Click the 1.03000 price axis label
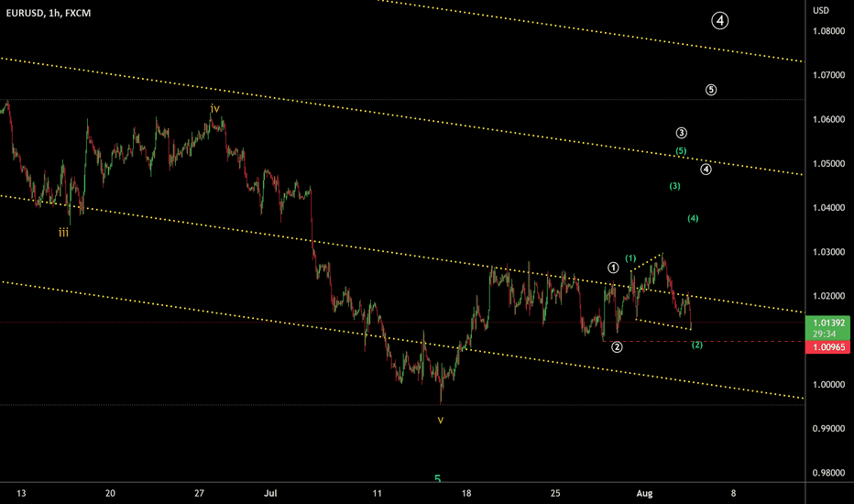The height and width of the screenshot is (504, 854). pyautogui.click(x=829, y=252)
